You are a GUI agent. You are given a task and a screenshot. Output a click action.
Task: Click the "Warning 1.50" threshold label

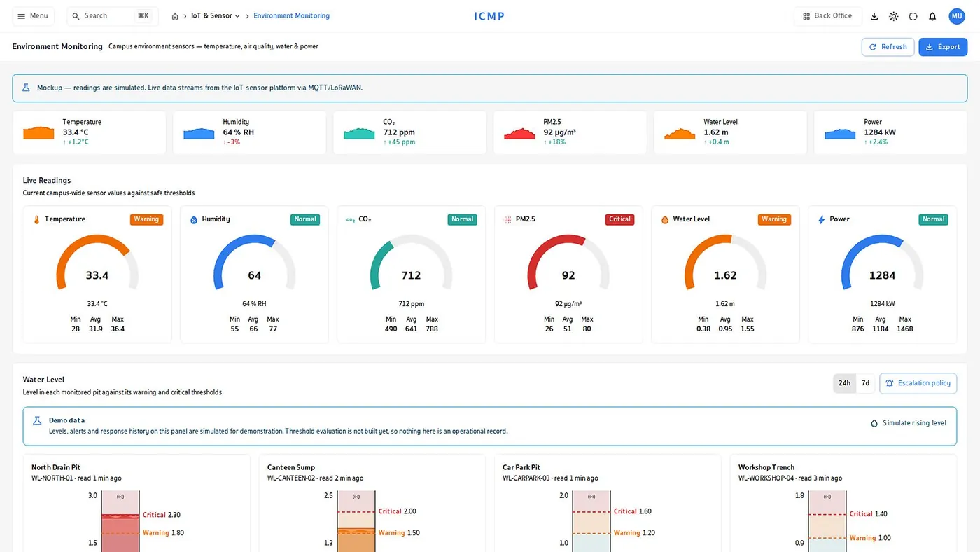(x=399, y=533)
